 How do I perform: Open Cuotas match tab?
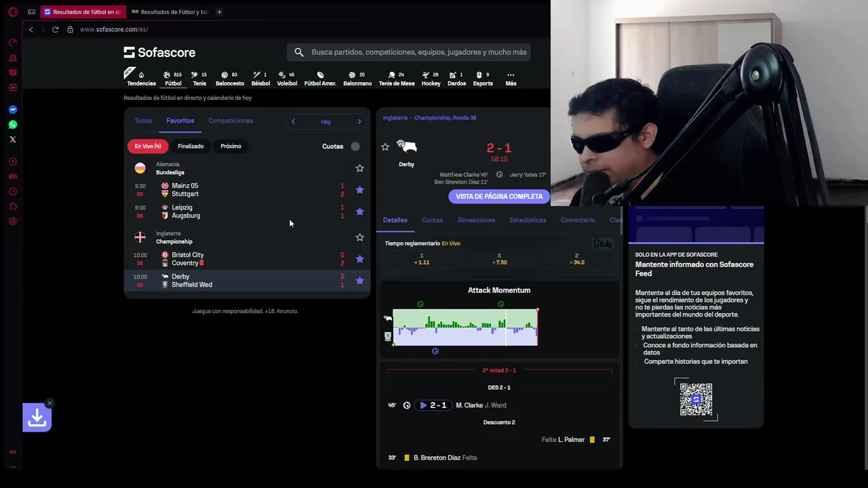click(x=432, y=220)
